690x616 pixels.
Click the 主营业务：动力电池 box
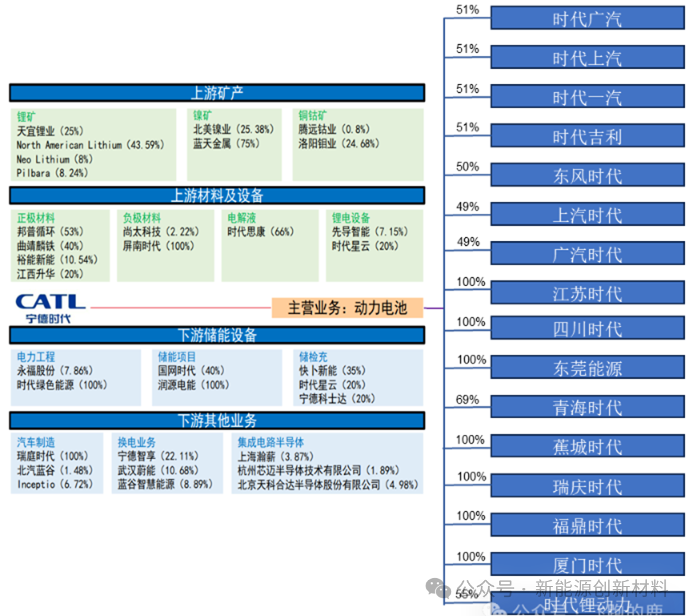click(347, 308)
